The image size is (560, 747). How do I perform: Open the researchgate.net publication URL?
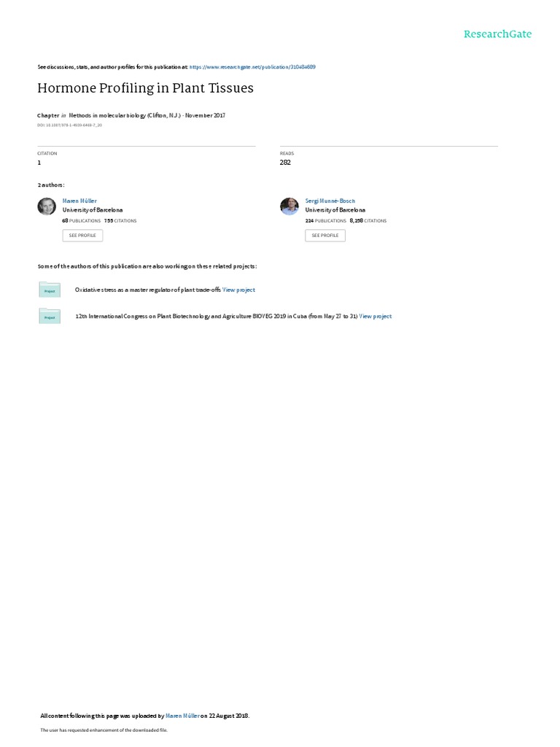[x=252, y=67]
